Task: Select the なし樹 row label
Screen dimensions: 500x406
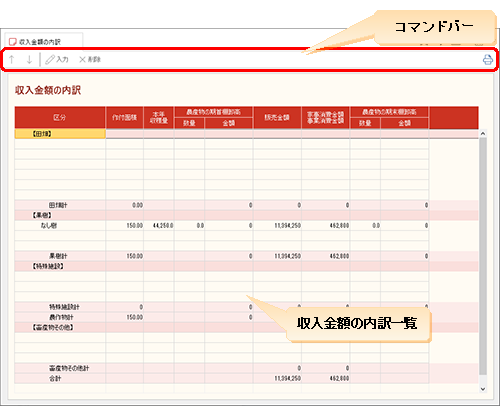Action: click(x=49, y=226)
